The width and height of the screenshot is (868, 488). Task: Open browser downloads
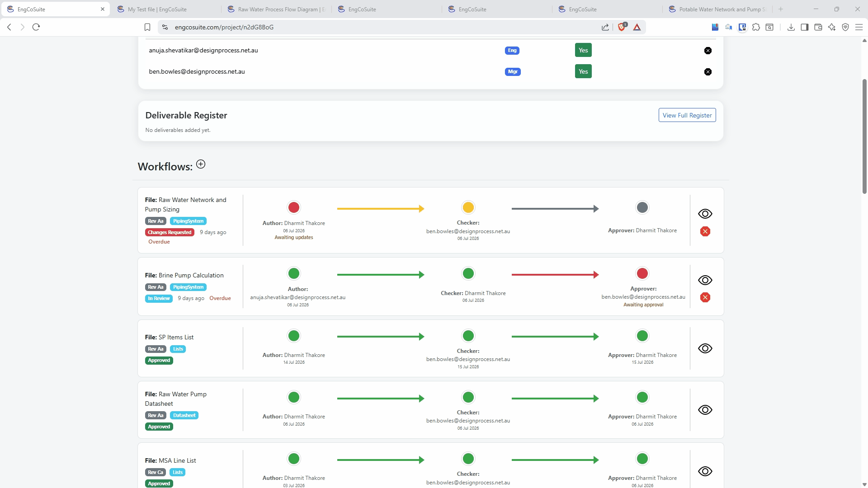(791, 27)
